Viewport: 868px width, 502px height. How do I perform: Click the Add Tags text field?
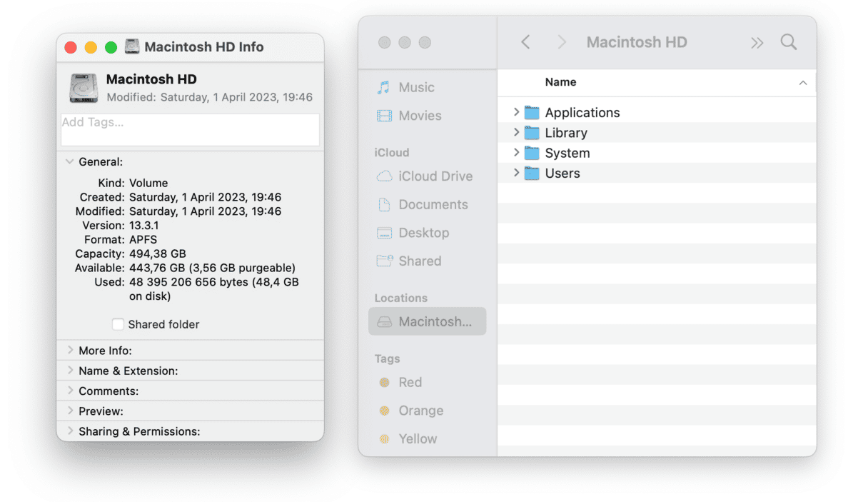(x=190, y=129)
